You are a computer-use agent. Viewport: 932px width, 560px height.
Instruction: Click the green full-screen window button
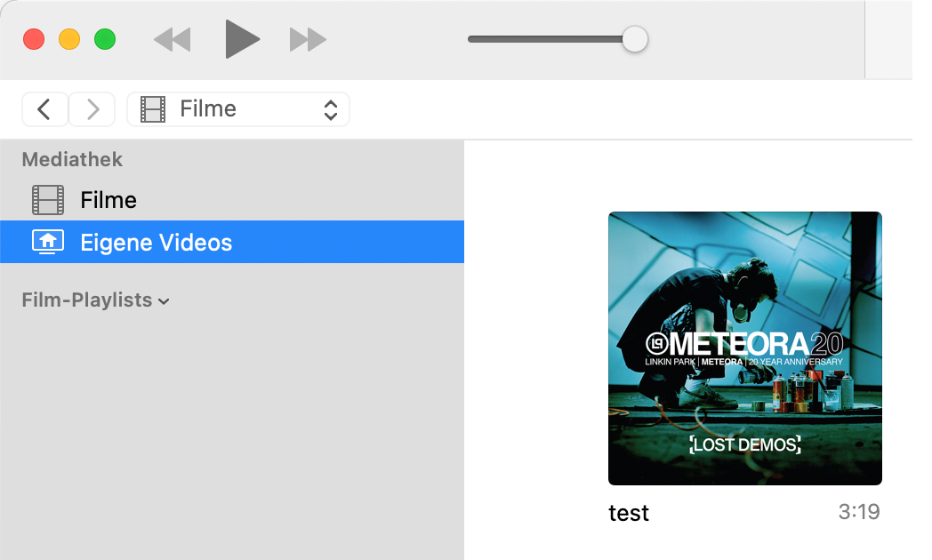pos(105,39)
